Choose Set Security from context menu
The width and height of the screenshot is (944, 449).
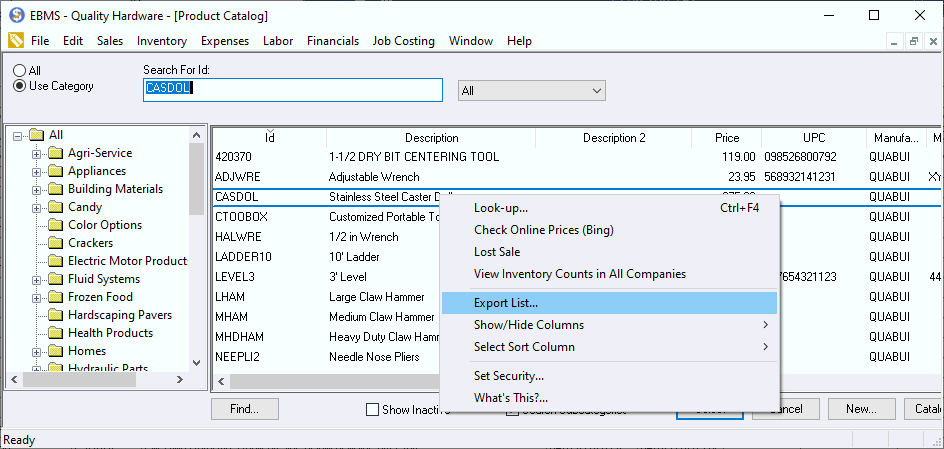pos(609,376)
